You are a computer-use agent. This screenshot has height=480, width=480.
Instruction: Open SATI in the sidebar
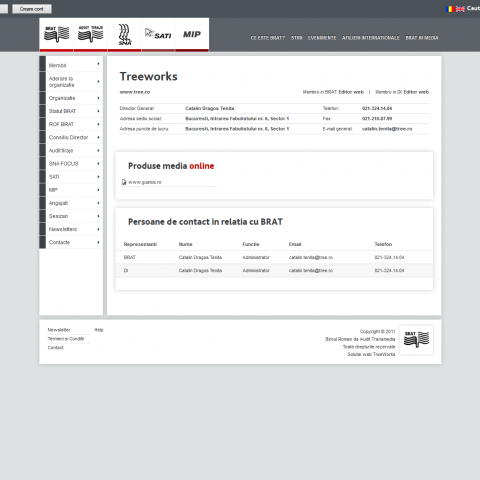54,177
